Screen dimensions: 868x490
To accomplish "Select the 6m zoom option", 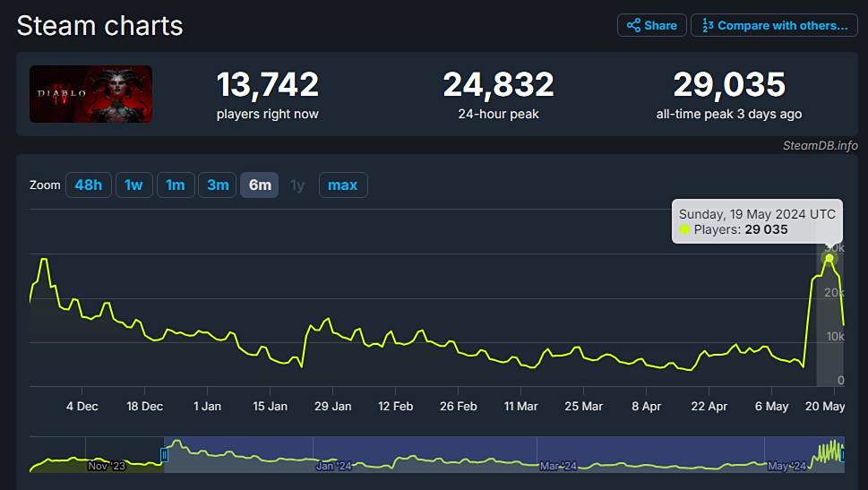I will (x=260, y=185).
